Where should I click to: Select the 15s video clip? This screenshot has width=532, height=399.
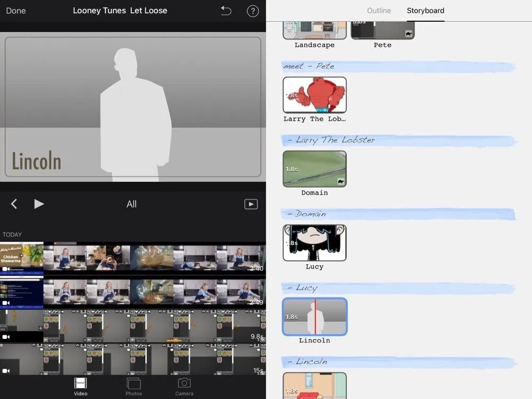coord(133,359)
